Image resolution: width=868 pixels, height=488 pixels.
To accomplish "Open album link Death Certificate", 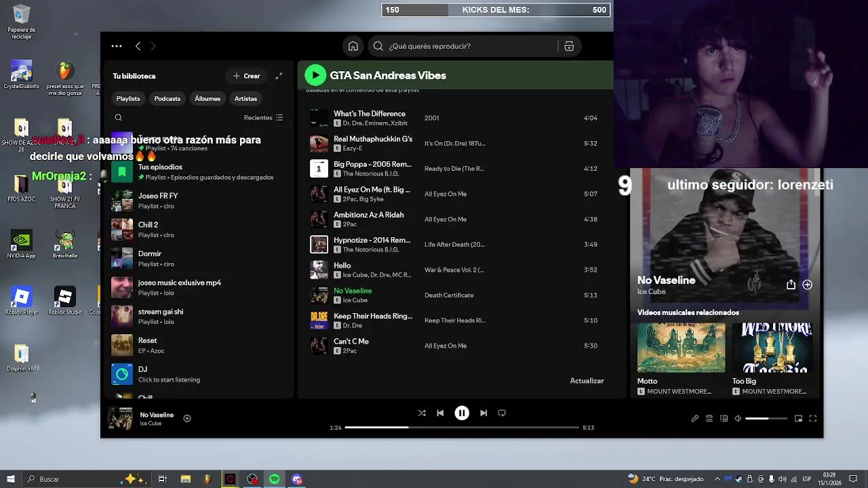I will pyautogui.click(x=449, y=296).
